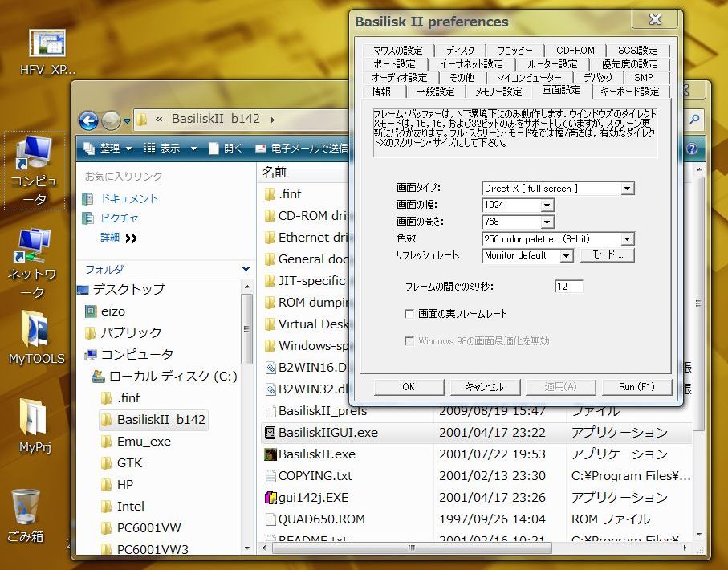The image size is (728, 570).
Task: Open the HFV_XP desktop shortcut icon
Action: click(47, 43)
